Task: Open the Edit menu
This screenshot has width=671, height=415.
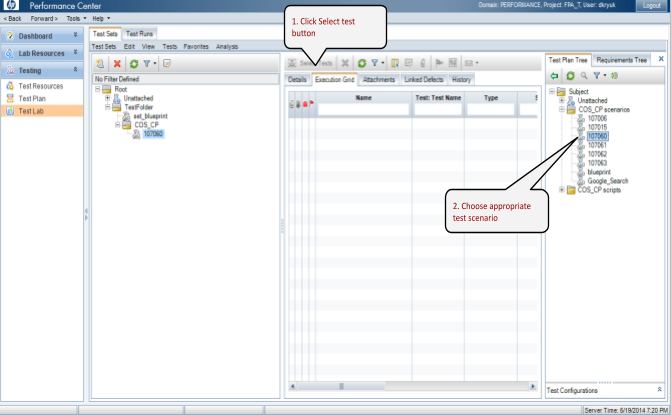Action: 129,47
